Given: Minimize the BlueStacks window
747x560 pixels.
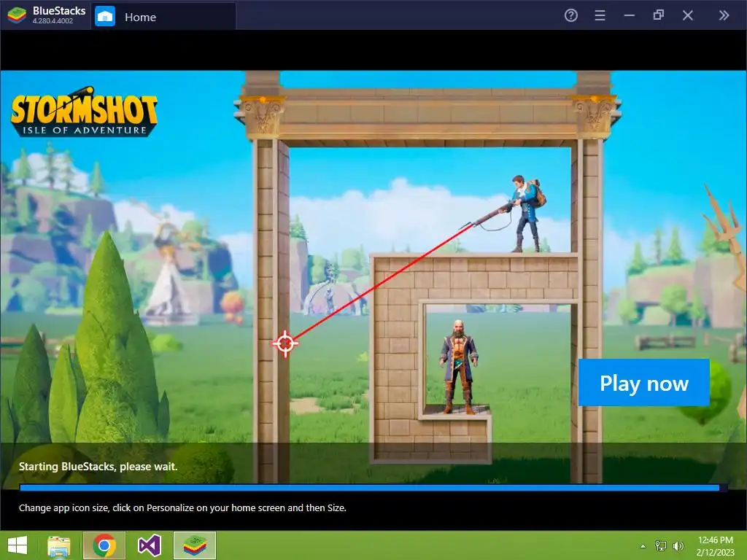Looking at the screenshot, I should (630, 16).
